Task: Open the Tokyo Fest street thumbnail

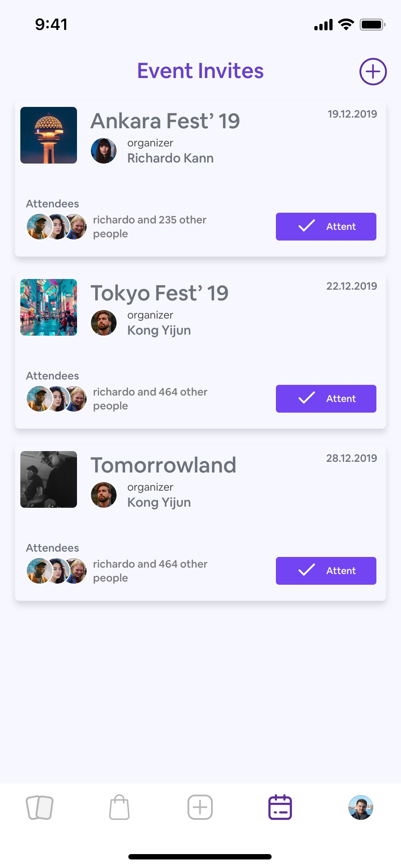Action: (x=48, y=308)
